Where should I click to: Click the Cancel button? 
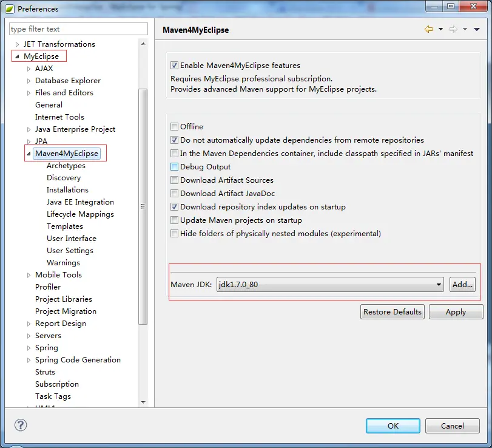[x=452, y=426]
